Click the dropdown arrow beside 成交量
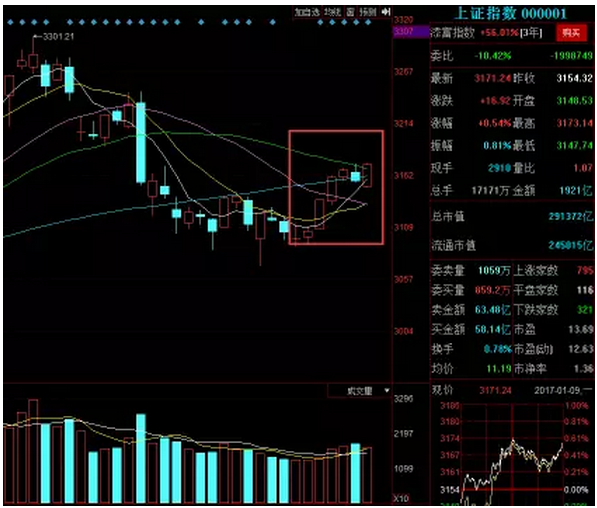 pos(386,391)
